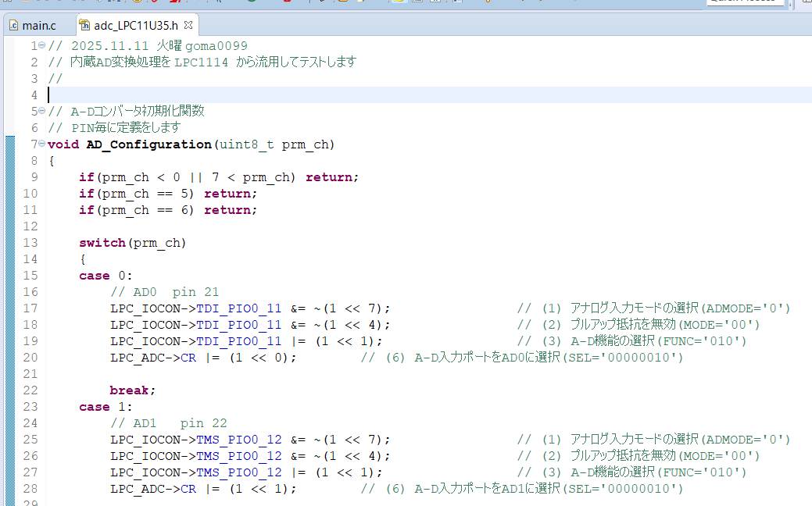Click the quick diff change bar beside line 9
812x506 pixels.
[10, 177]
